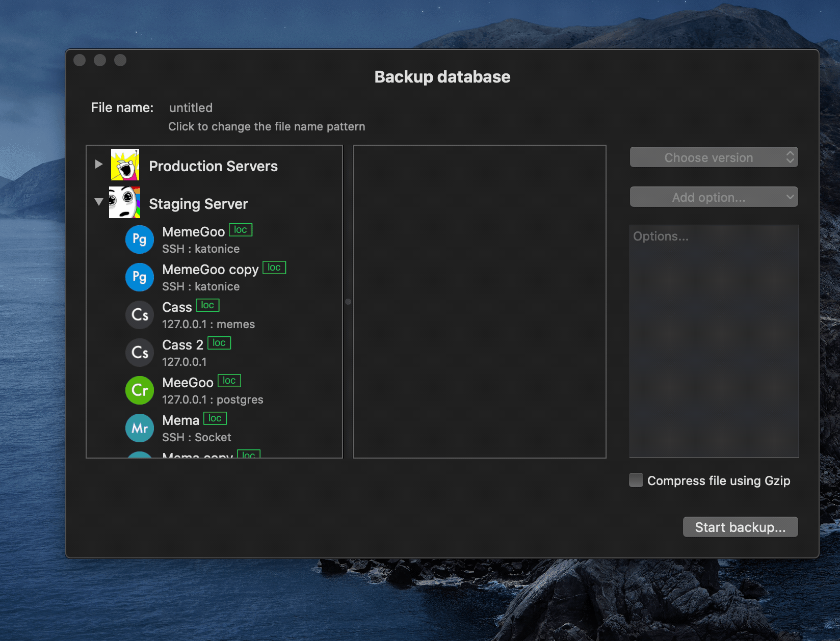Click the Production Servers group avatar image
The height and width of the screenshot is (641, 840).
[x=125, y=165]
